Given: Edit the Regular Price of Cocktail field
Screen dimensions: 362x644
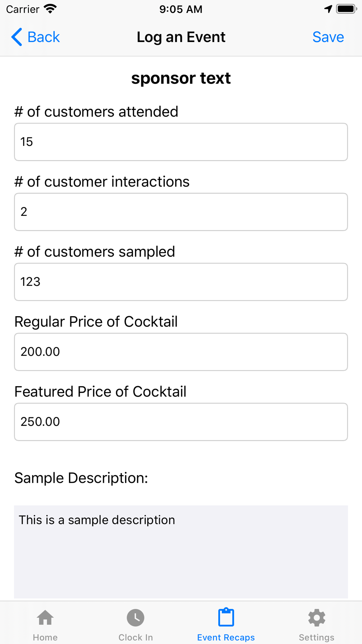Looking at the screenshot, I should [181, 352].
